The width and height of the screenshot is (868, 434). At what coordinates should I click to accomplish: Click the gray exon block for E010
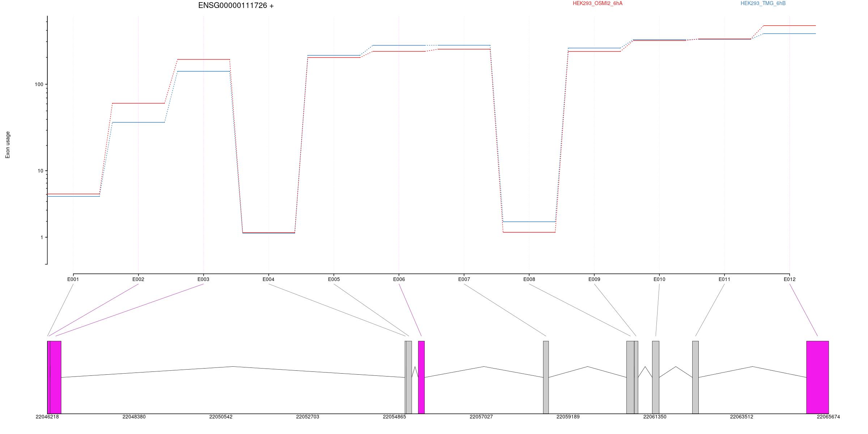656,377
